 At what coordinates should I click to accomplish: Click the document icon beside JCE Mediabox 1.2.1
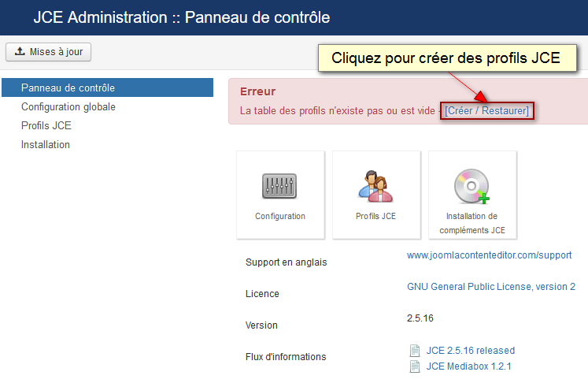pyautogui.click(x=415, y=366)
